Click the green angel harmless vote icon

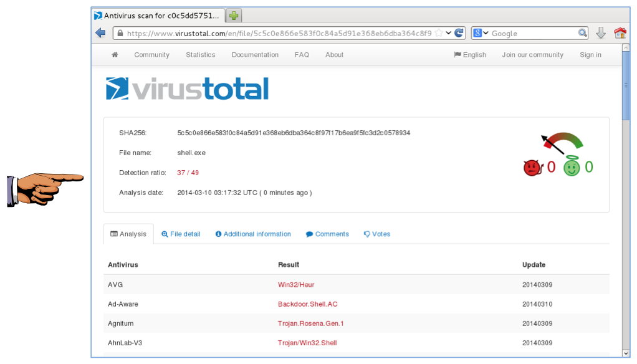point(572,166)
